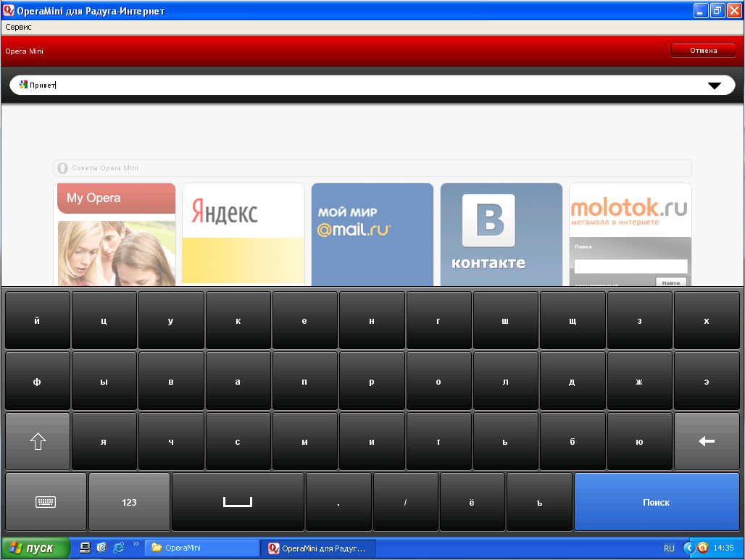Image resolution: width=745 pixels, height=560 pixels.
Task: Click the Отмена button
Action: coord(703,50)
